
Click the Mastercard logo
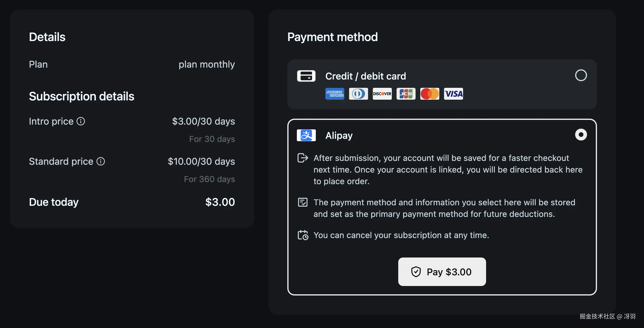(x=430, y=94)
